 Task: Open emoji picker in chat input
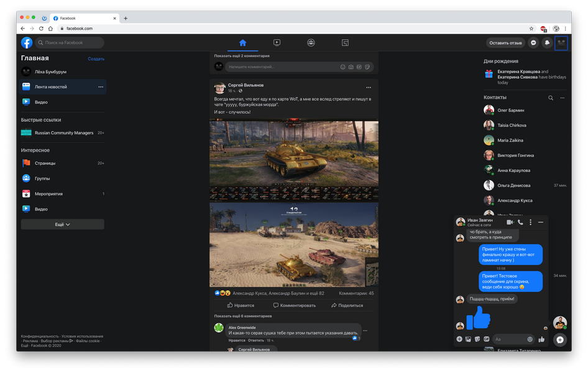pyautogui.click(x=530, y=339)
